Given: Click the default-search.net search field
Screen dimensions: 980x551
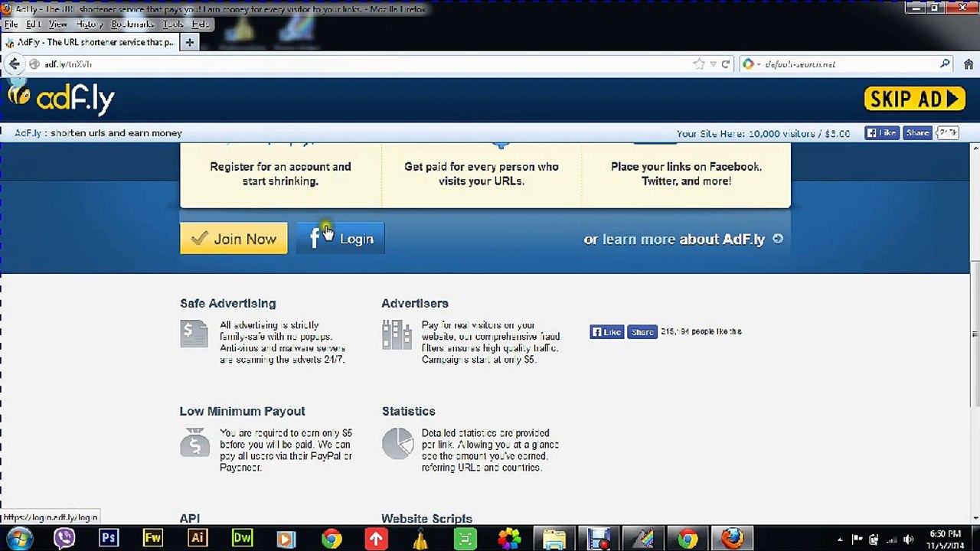Looking at the screenshot, I should 847,64.
